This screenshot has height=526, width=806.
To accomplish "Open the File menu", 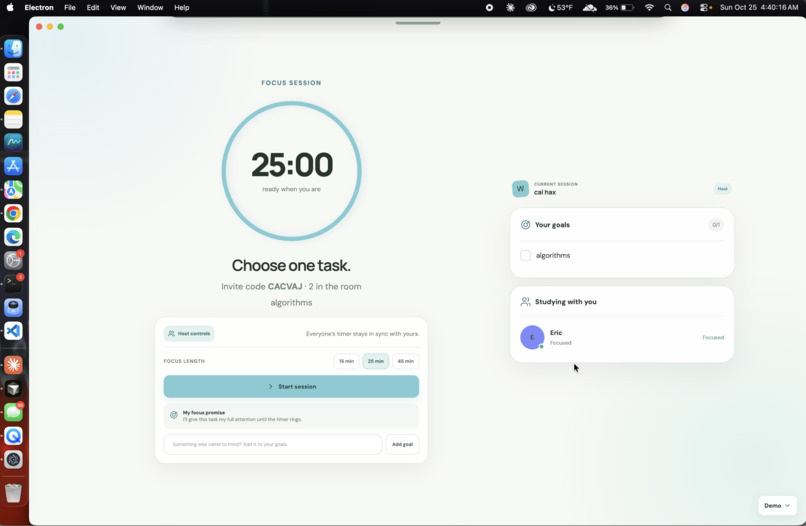I will point(70,8).
